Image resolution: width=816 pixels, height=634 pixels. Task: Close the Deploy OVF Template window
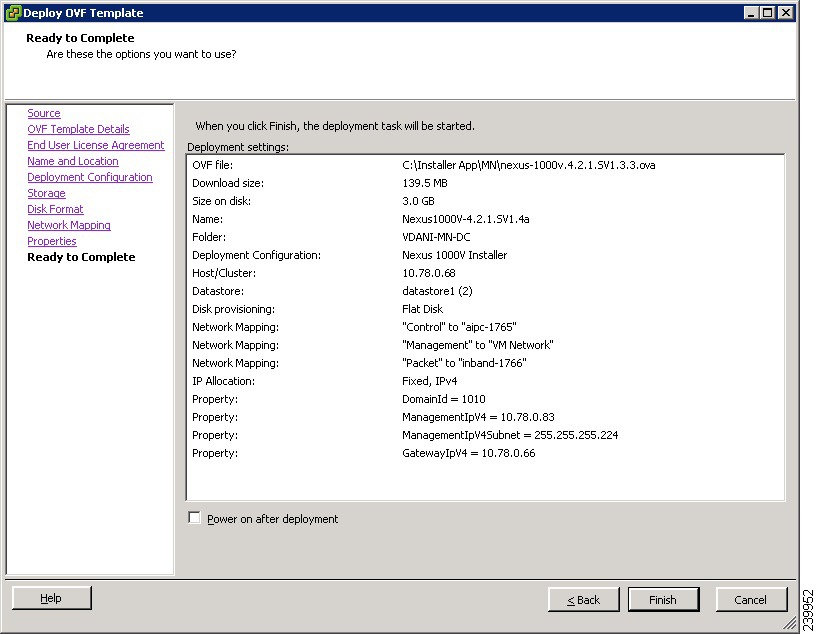(x=785, y=12)
